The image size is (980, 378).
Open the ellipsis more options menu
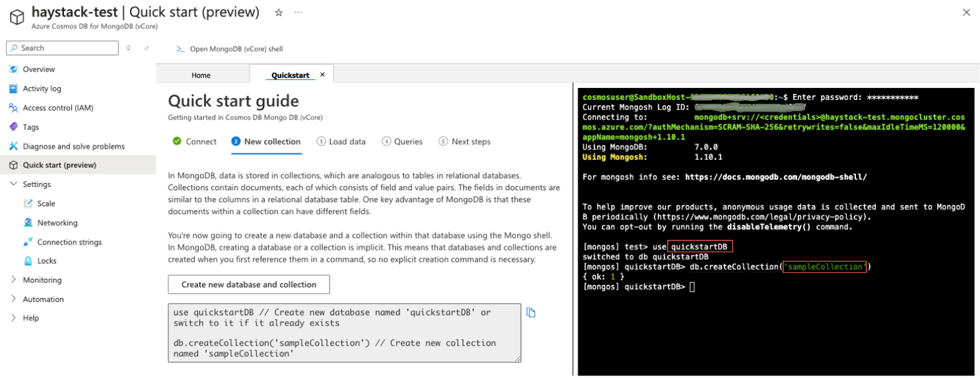click(298, 13)
